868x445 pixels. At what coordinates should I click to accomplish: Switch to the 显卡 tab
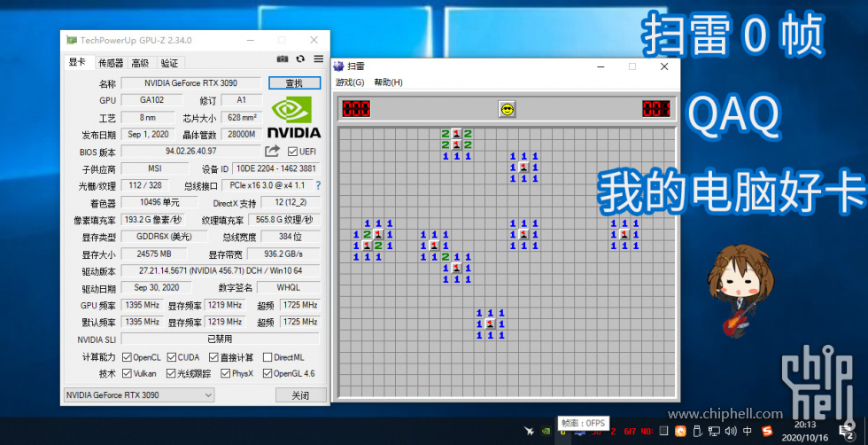pyautogui.click(x=78, y=62)
